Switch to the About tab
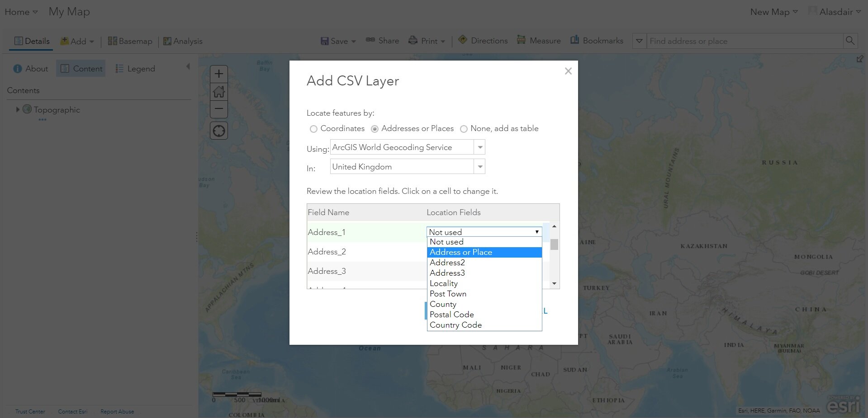Viewport: 868px width, 418px height. (x=31, y=69)
